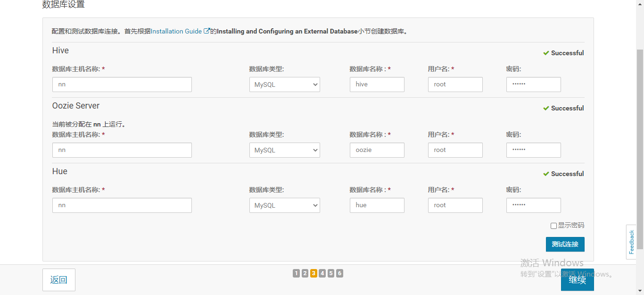Go to wizard step 4

322,273
